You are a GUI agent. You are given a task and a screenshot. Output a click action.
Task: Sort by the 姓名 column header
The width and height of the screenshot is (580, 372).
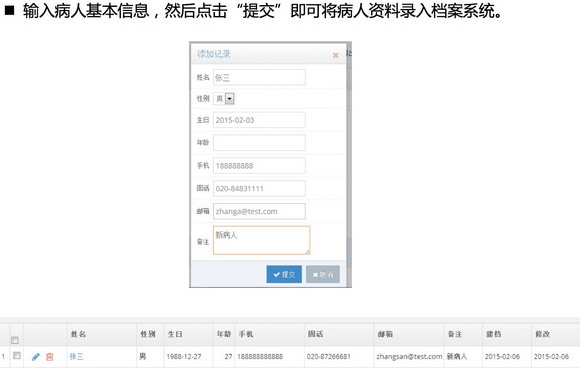(x=78, y=334)
